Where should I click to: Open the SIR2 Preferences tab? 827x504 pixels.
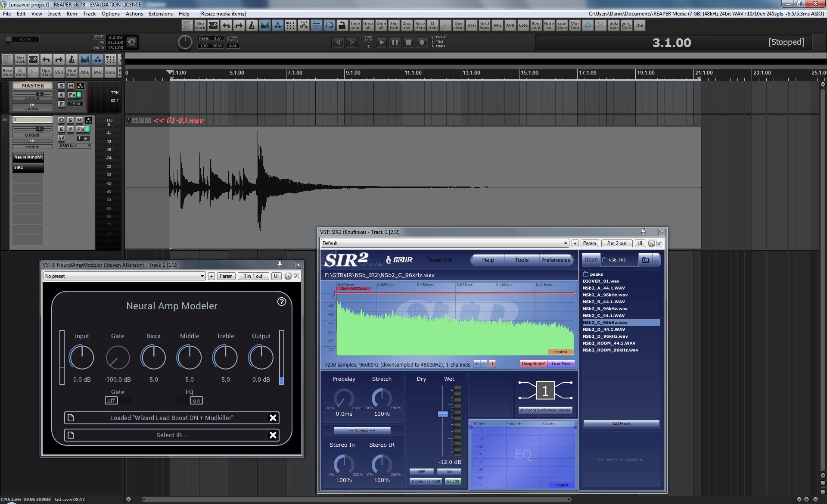pos(555,260)
